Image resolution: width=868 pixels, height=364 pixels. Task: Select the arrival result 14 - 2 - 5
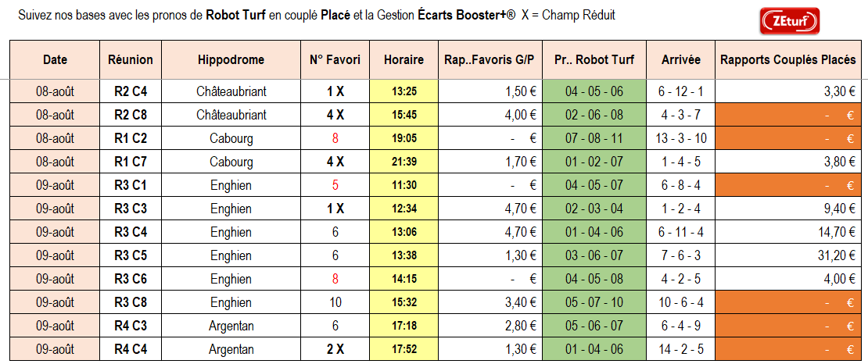(x=680, y=350)
